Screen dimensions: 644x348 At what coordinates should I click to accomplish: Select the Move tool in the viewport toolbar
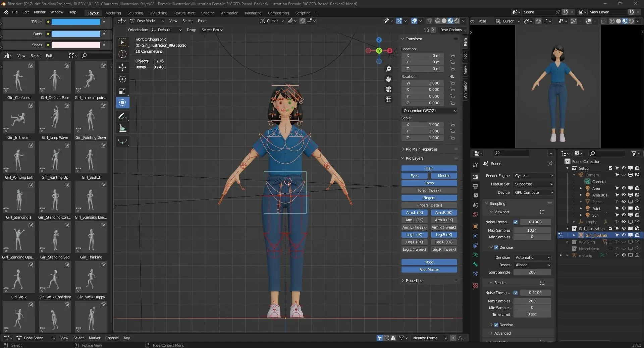[122, 67]
